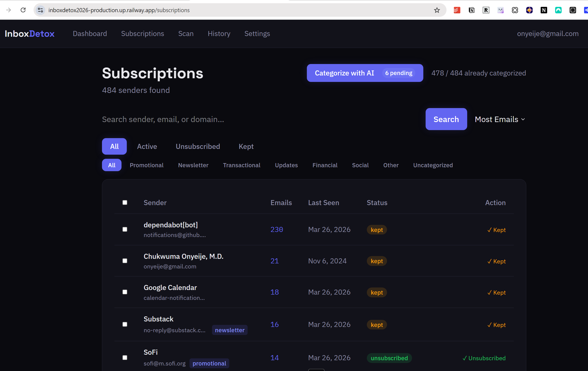588x371 pixels.
Task: Click Categorize with AI button
Action: pos(365,73)
